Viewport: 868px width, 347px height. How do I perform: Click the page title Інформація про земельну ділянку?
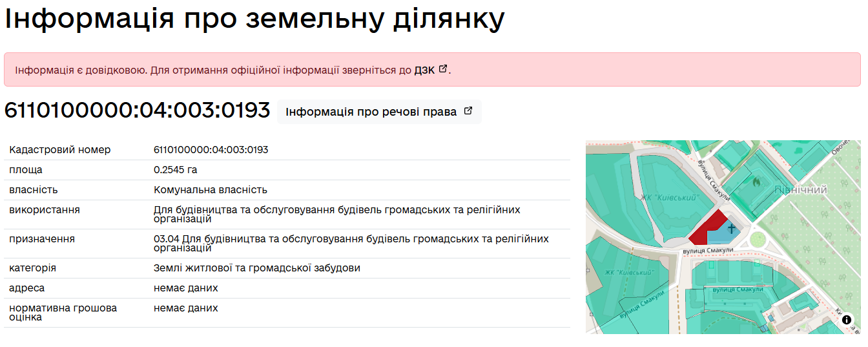254,19
